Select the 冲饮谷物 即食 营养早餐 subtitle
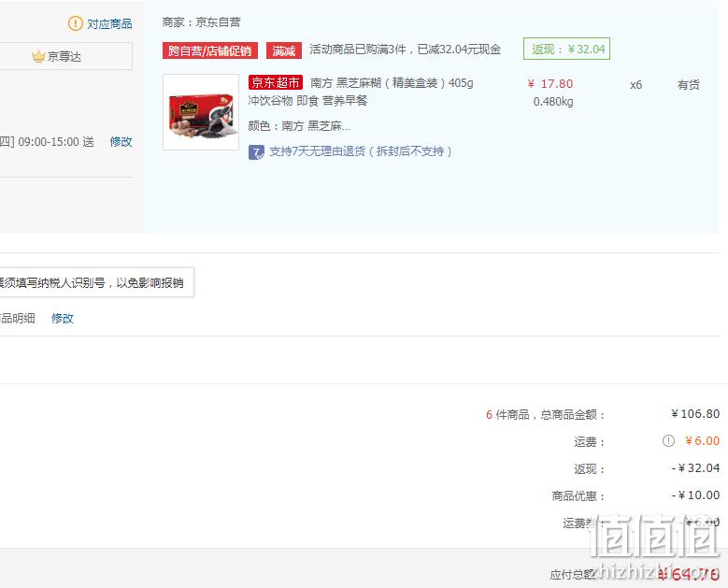The image size is (728, 588). [307, 101]
